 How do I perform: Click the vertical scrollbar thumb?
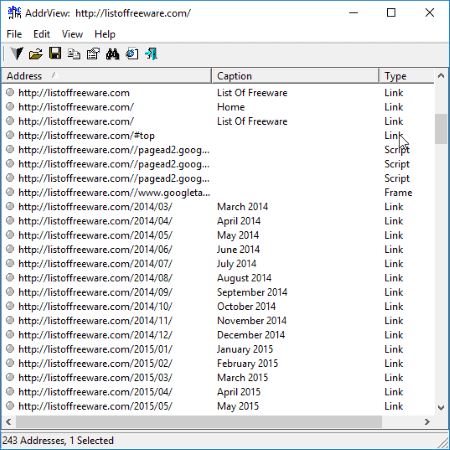pos(441,129)
